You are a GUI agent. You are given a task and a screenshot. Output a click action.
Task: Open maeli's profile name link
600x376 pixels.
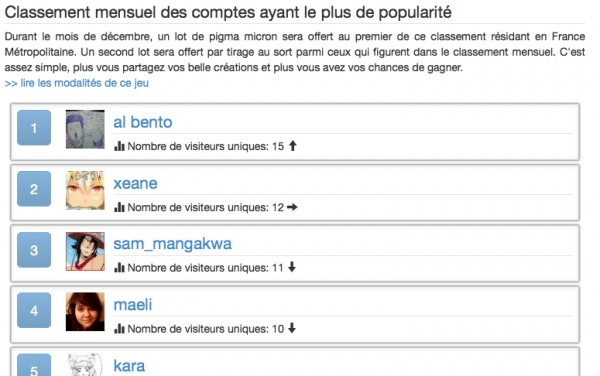point(133,305)
